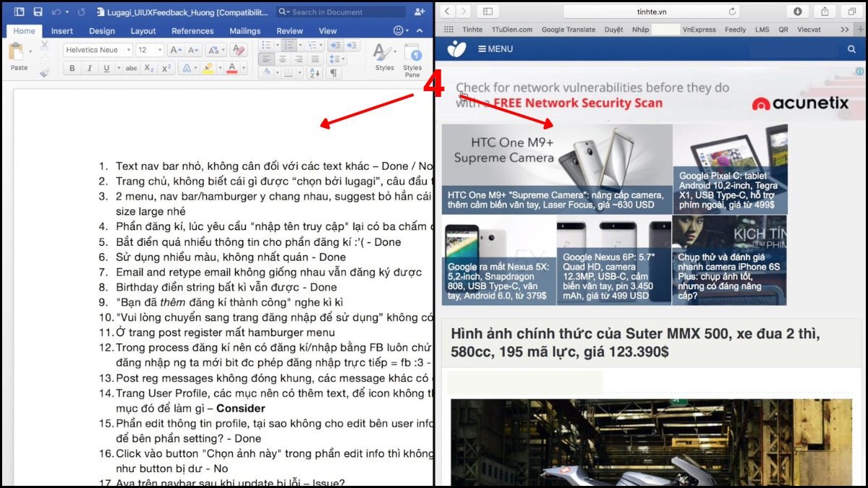The width and height of the screenshot is (868, 488).
Task: Switch to the Insert ribbon tab
Action: click(61, 31)
